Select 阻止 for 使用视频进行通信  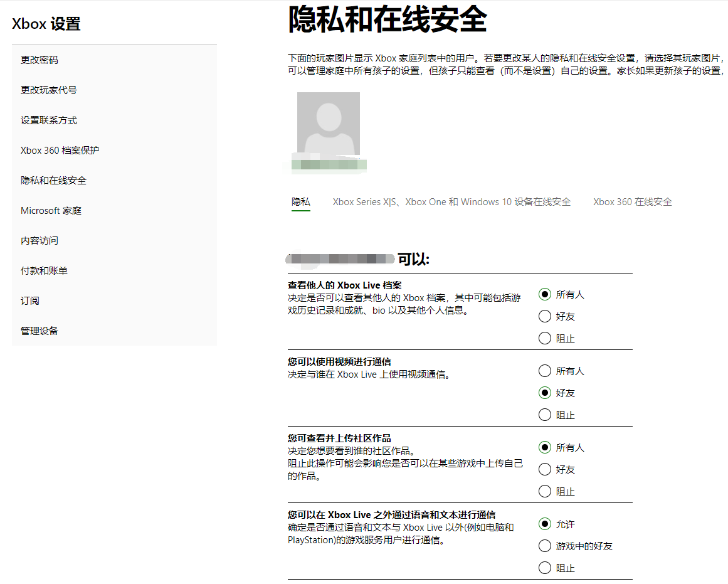(x=545, y=415)
